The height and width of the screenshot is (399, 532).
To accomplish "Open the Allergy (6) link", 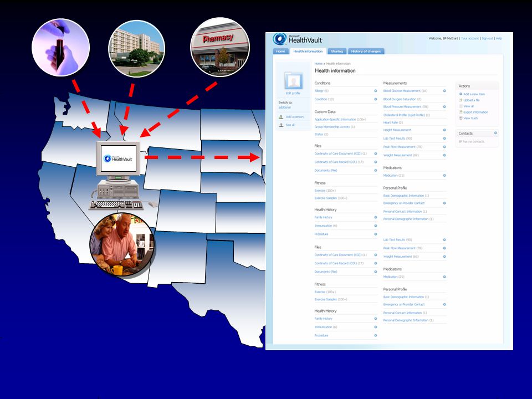I will click(321, 91).
